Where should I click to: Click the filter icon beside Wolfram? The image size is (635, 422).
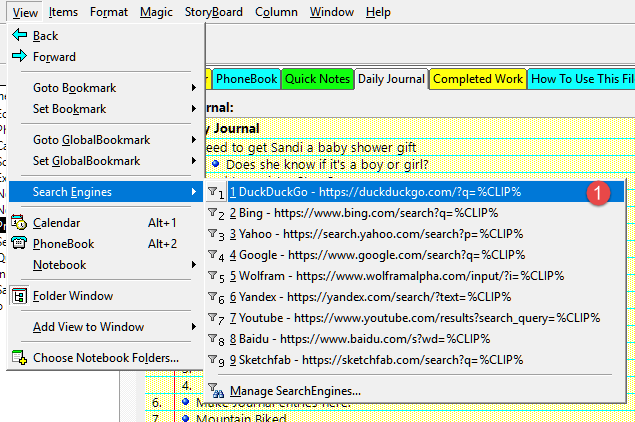(x=215, y=277)
